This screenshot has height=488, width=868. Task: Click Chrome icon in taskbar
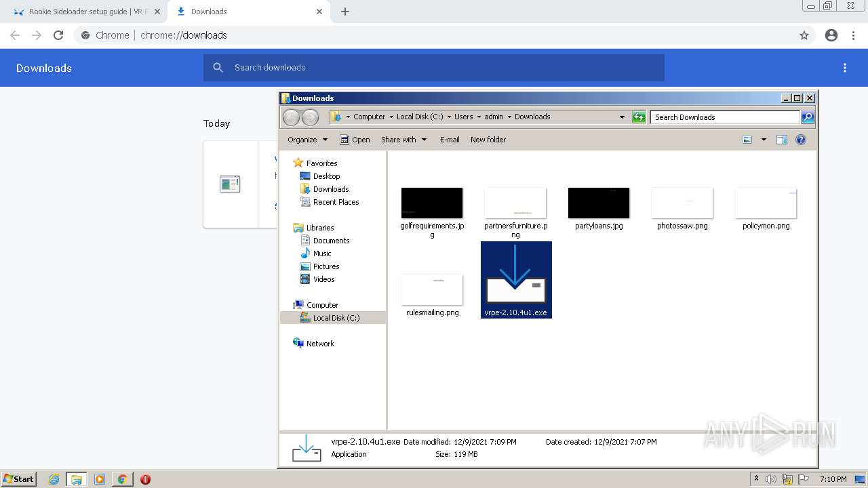coord(122,479)
